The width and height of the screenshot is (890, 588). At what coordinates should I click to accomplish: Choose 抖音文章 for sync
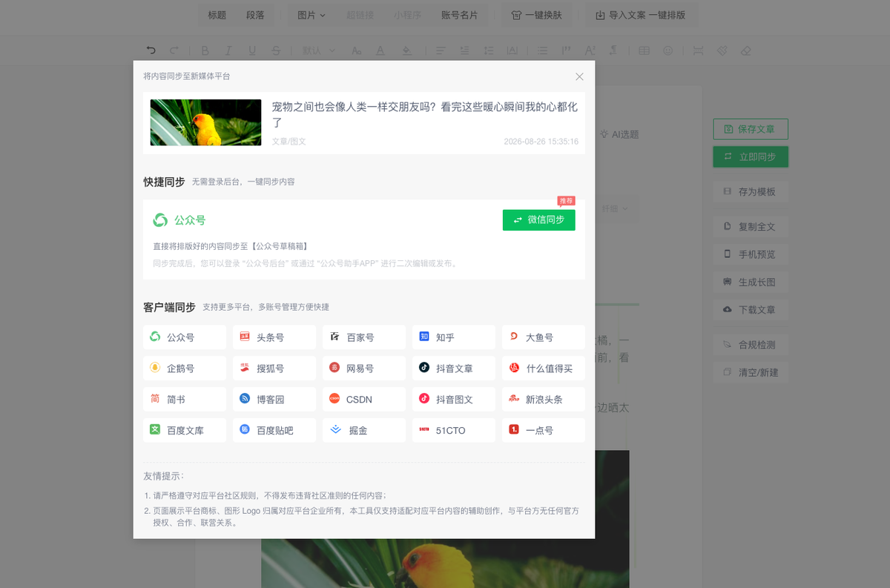[454, 369]
